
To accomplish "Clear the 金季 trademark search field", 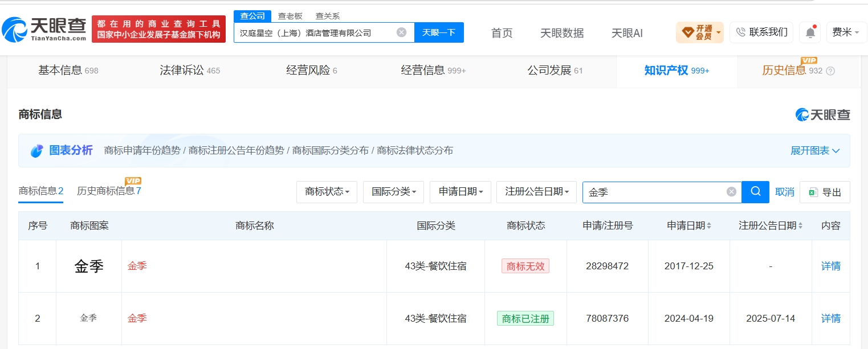I will tap(731, 192).
